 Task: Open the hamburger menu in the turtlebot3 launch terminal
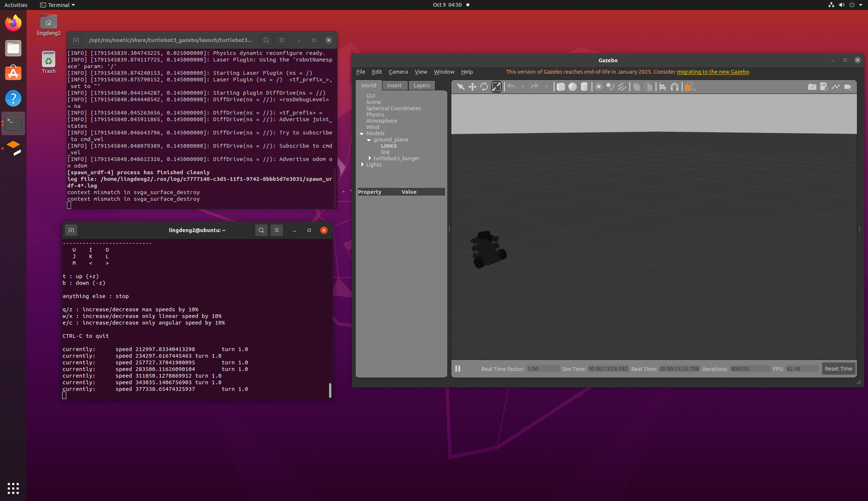point(282,40)
